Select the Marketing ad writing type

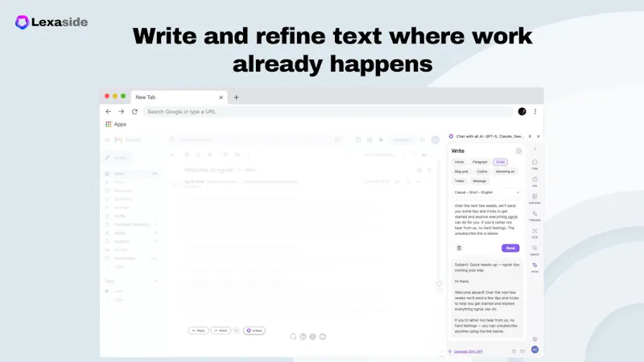pos(506,171)
